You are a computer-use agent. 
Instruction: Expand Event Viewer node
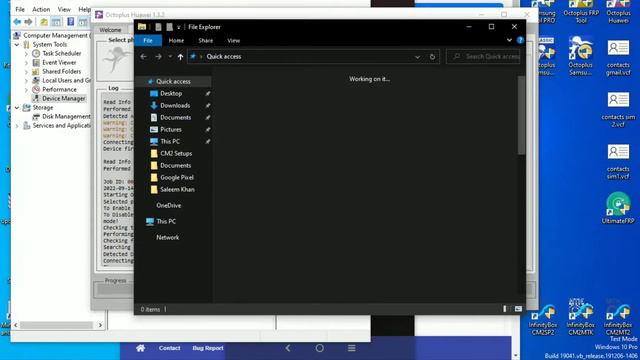(x=26, y=62)
